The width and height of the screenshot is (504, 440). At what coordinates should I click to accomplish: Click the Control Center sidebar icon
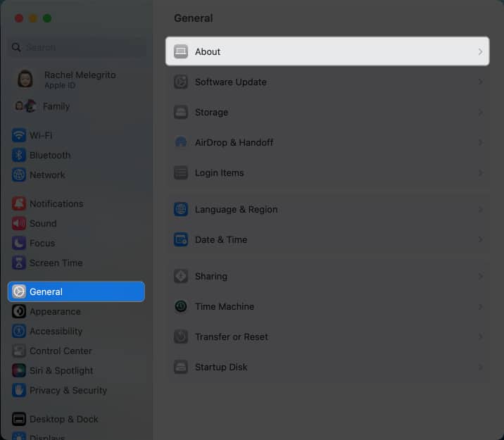coord(19,351)
